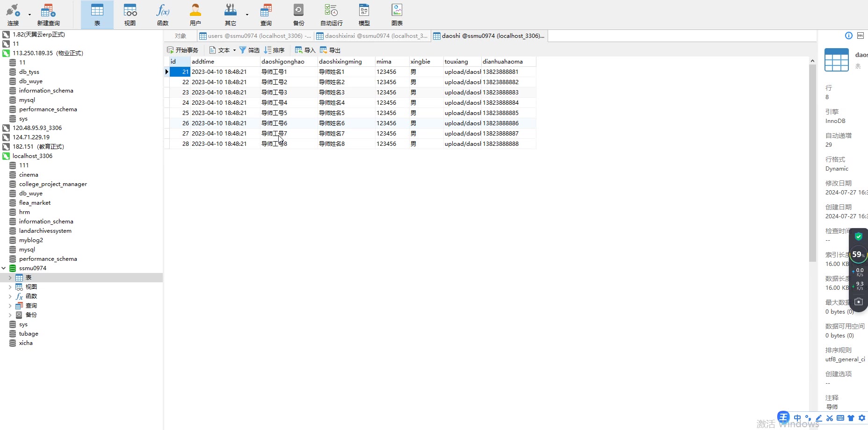Click the IME 中 language mode icon

click(x=797, y=418)
